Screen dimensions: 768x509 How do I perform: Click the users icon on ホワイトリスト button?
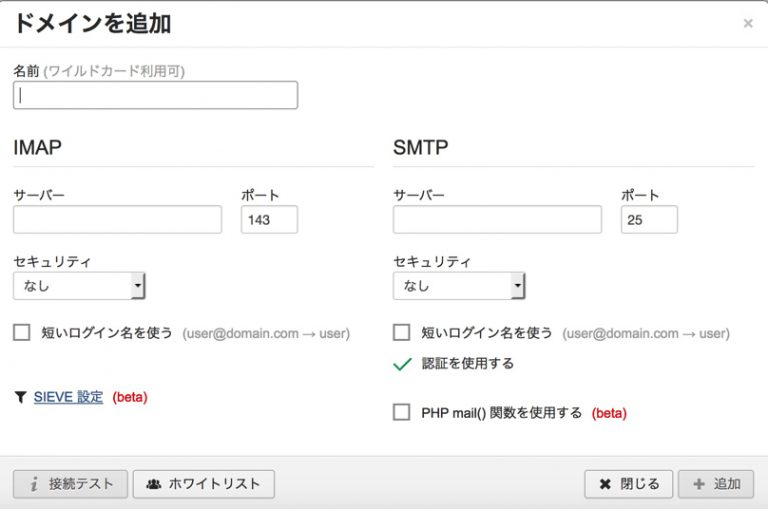coord(153,484)
